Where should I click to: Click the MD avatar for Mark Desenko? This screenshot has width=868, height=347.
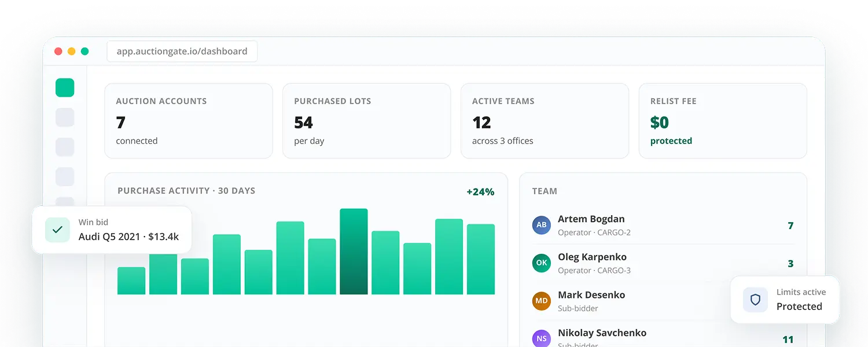point(542,301)
